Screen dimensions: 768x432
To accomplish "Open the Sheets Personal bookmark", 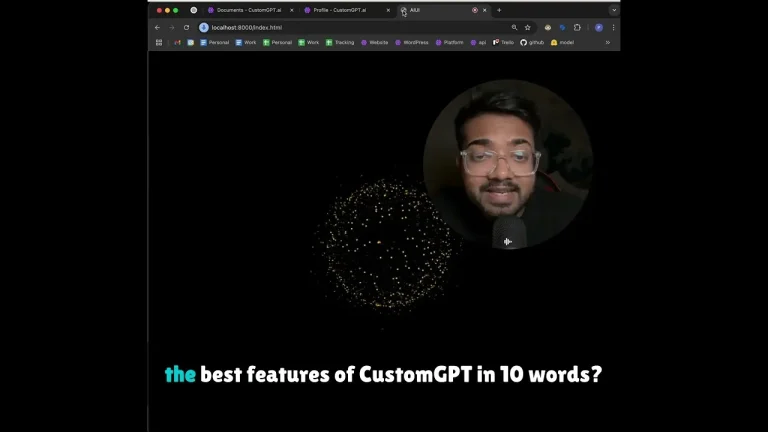I will [277, 43].
